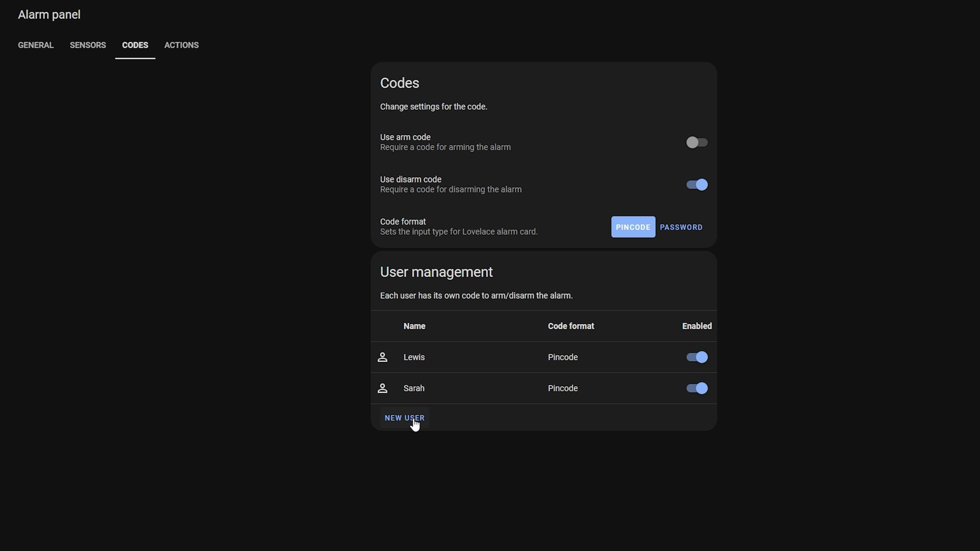Enable the Use arm code switch

696,143
